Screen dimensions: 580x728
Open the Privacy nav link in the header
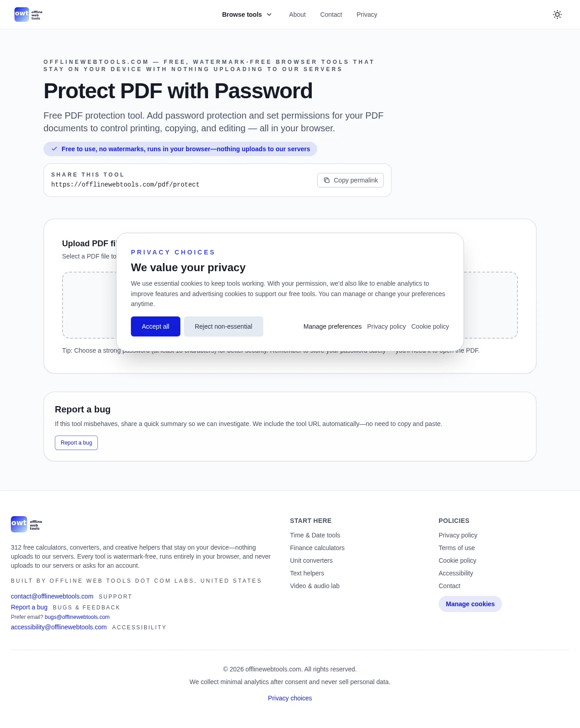pos(367,14)
